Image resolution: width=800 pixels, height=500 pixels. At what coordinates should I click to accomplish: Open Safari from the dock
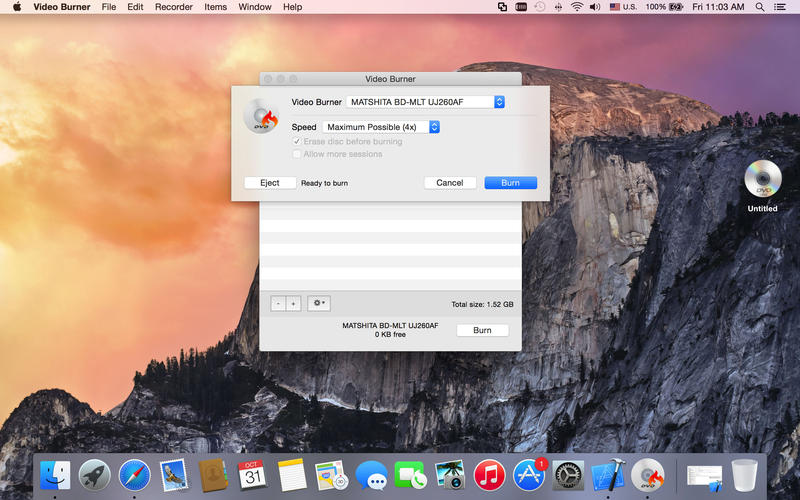point(134,474)
